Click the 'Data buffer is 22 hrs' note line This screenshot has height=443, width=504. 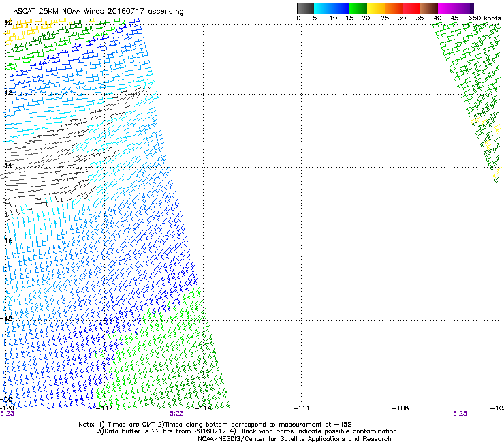pos(247,431)
